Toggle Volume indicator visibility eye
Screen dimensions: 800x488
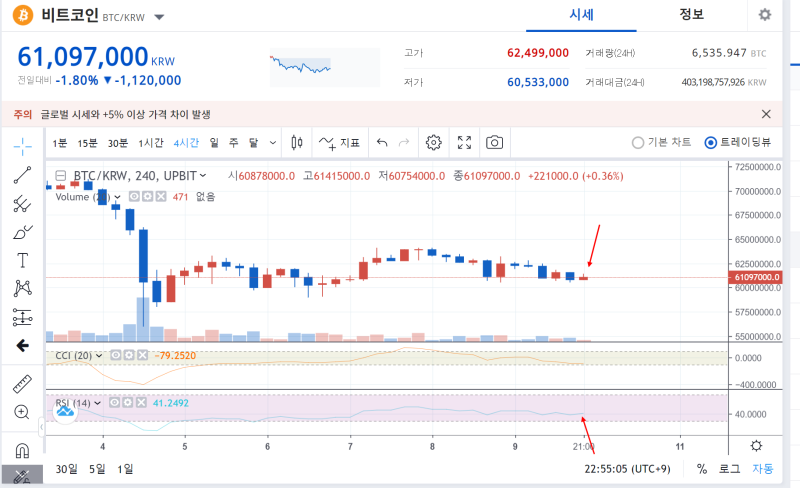[x=134, y=197]
